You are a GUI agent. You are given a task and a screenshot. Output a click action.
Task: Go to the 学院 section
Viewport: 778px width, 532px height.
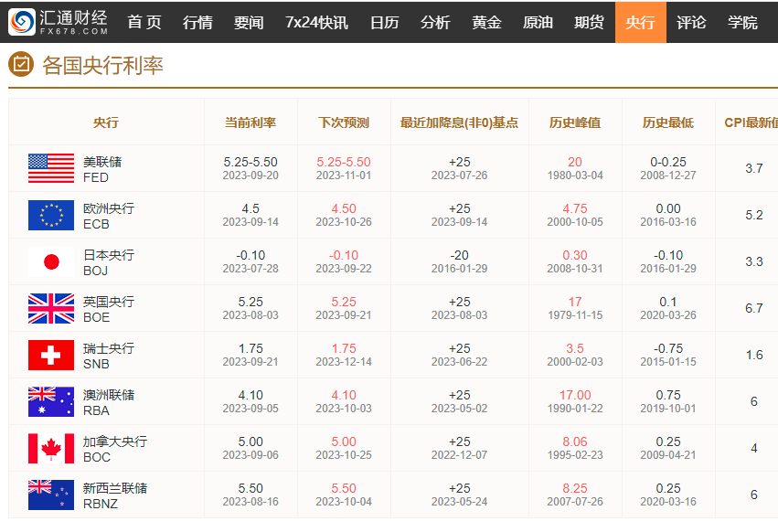click(x=742, y=22)
